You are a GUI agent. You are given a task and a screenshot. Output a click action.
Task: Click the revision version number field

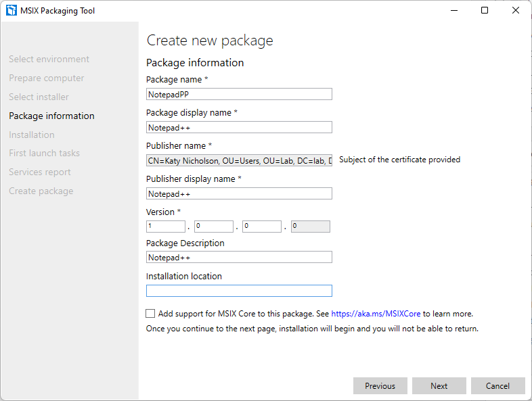(311, 226)
